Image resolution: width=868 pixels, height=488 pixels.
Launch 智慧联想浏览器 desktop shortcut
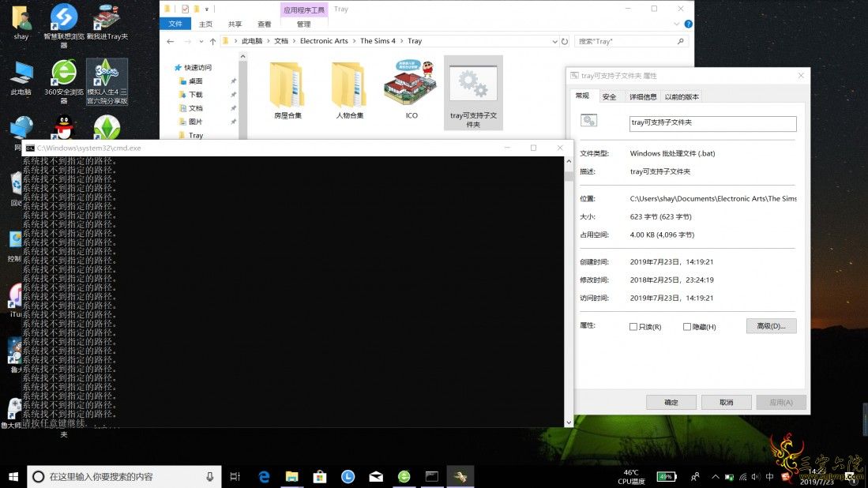64,25
